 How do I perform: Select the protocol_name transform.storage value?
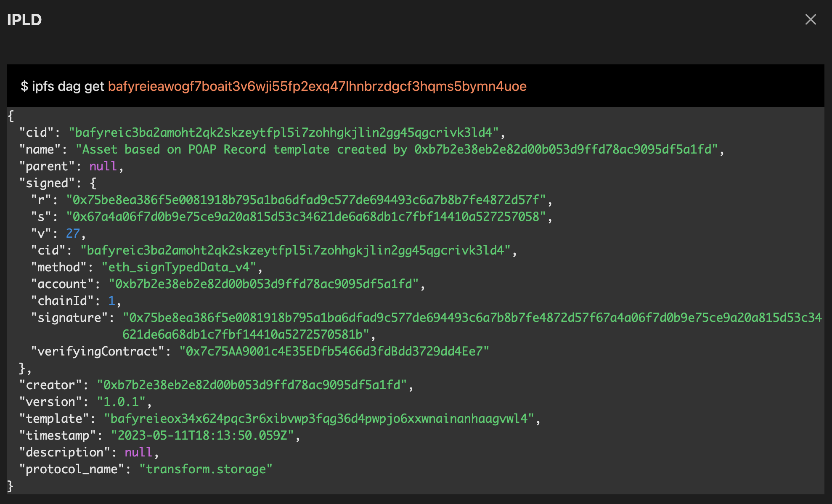tap(206, 469)
